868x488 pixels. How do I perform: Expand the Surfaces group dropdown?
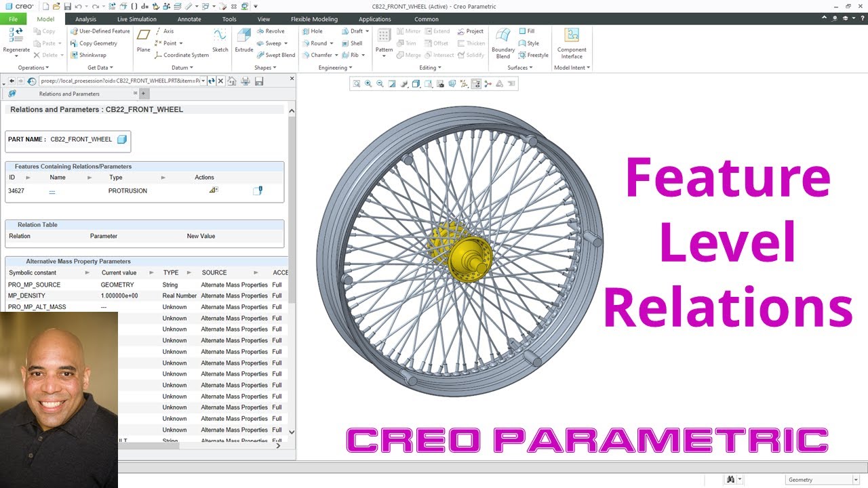pyautogui.click(x=520, y=68)
